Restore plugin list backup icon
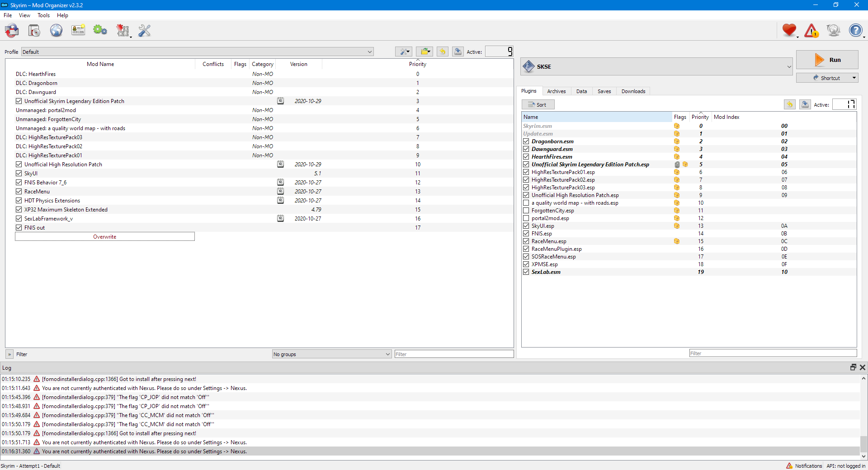Screen dimensions: 868x470 [790, 104]
